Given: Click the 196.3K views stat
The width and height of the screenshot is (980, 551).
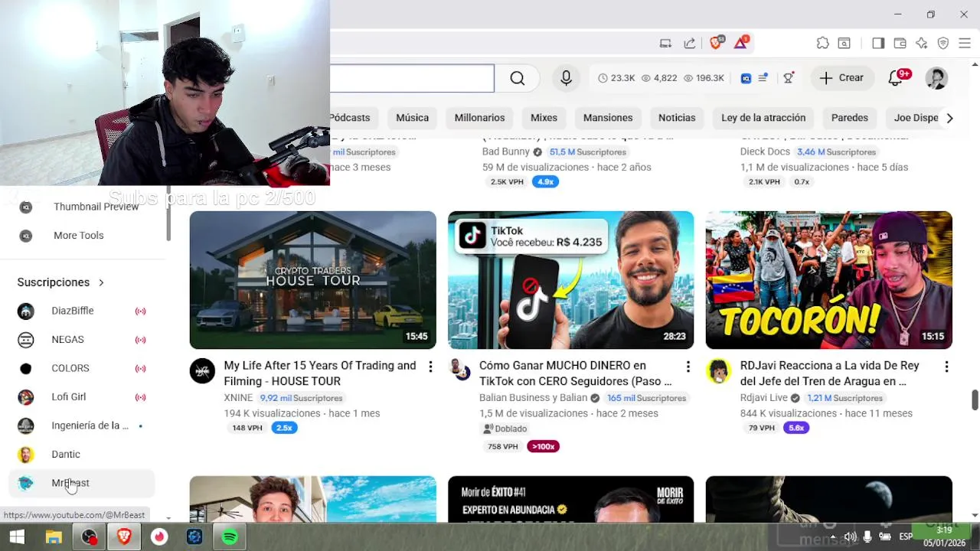Looking at the screenshot, I should click(x=704, y=78).
